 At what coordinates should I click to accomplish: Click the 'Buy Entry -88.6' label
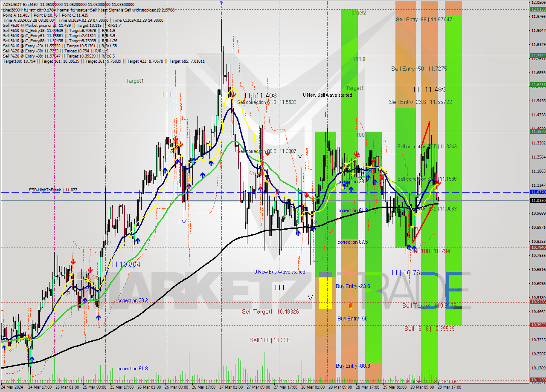(x=353, y=366)
